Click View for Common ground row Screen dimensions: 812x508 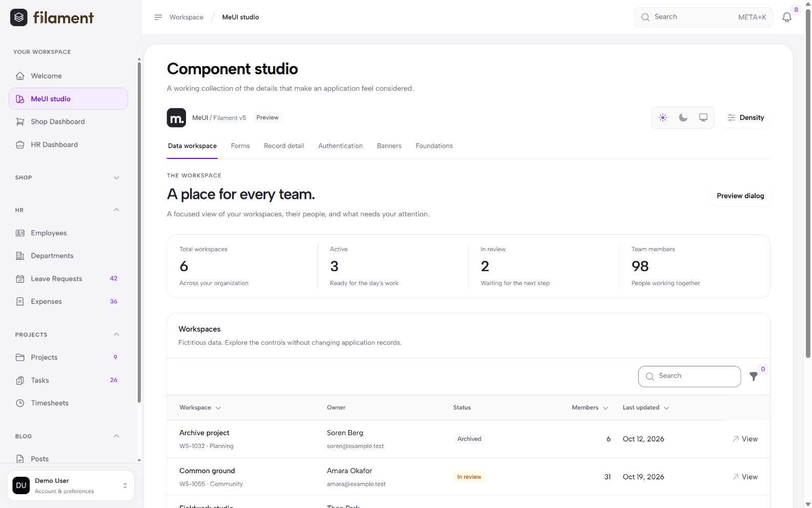point(745,477)
